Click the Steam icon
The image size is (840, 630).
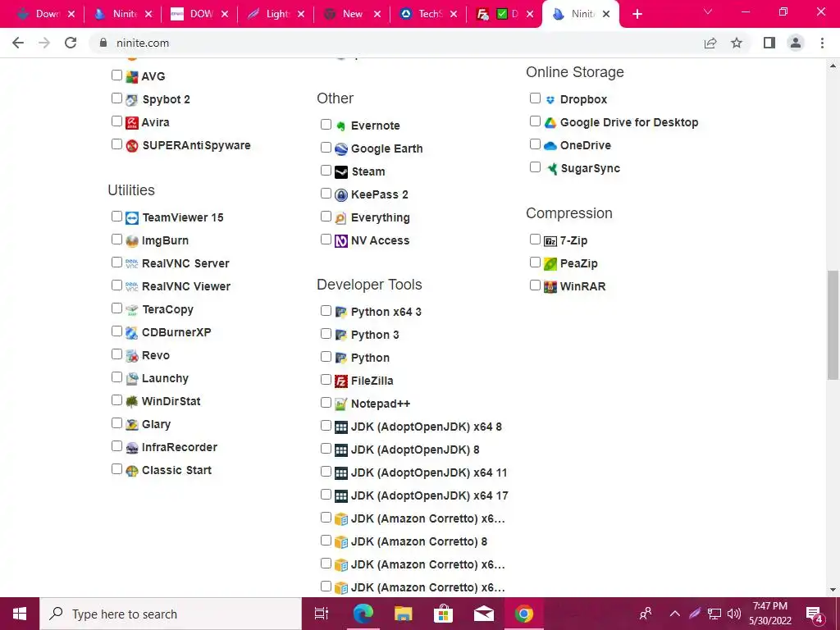pyautogui.click(x=341, y=172)
